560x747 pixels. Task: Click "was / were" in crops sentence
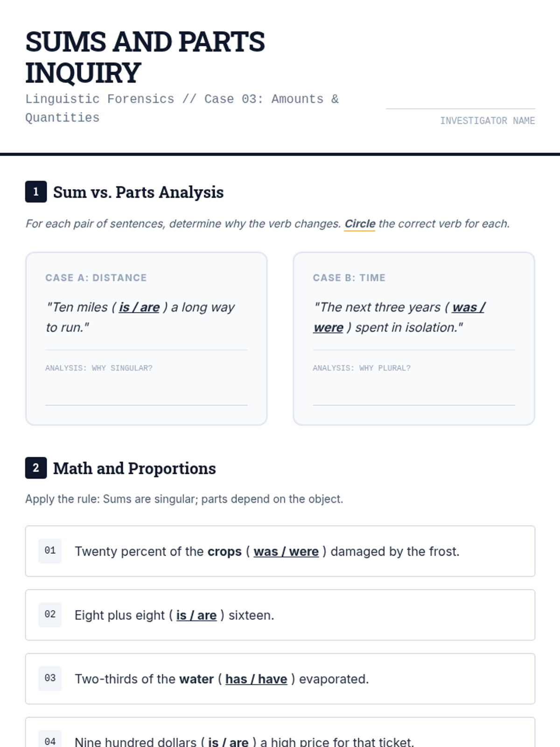286,551
